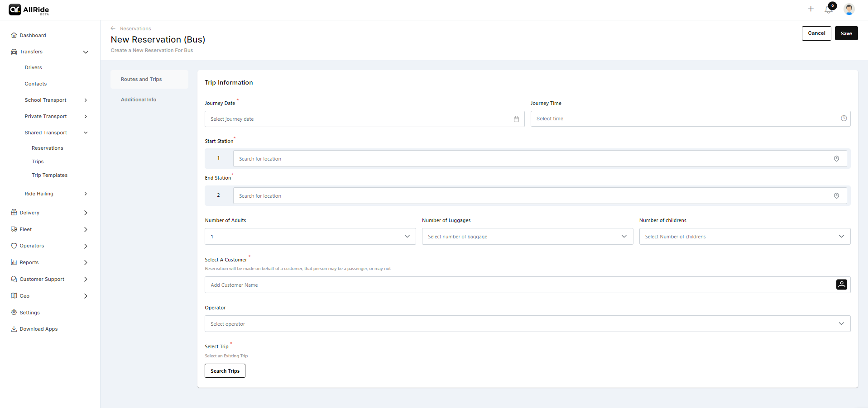Click the Search Trips button
This screenshot has height=408, width=868.
(x=225, y=370)
